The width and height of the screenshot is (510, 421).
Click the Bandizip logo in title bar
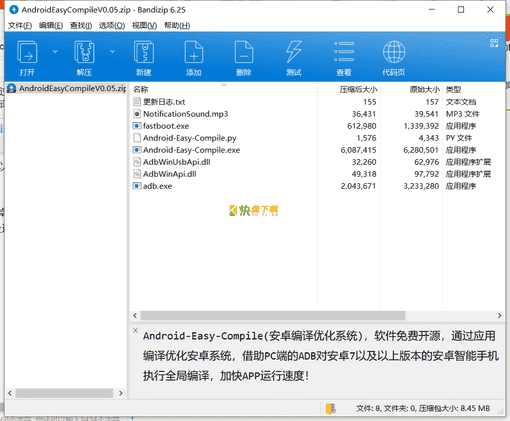coord(14,10)
